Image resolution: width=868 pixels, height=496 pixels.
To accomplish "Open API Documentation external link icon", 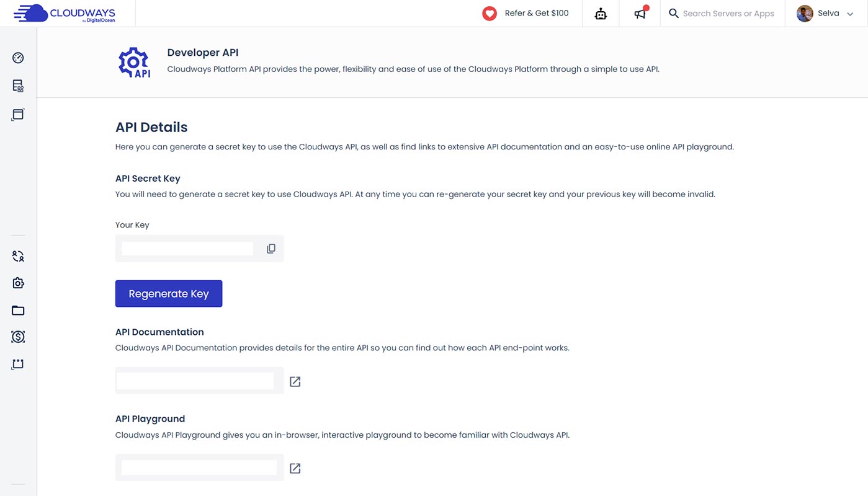I will pyautogui.click(x=295, y=381).
